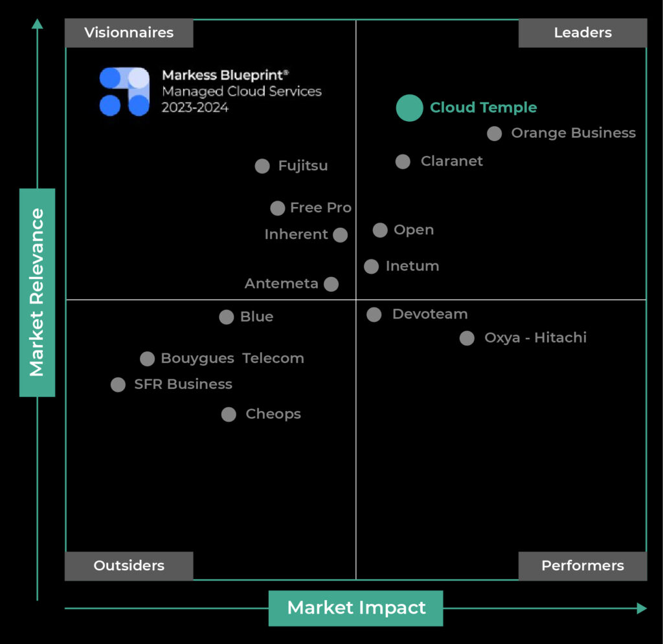Click the "2023-2024" year text

click(195, 107)
